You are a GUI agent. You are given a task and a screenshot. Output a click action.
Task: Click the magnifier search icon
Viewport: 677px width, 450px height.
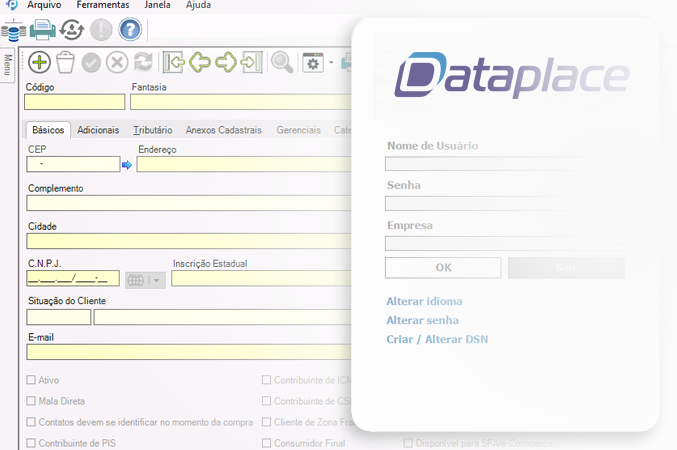[282, 62]
